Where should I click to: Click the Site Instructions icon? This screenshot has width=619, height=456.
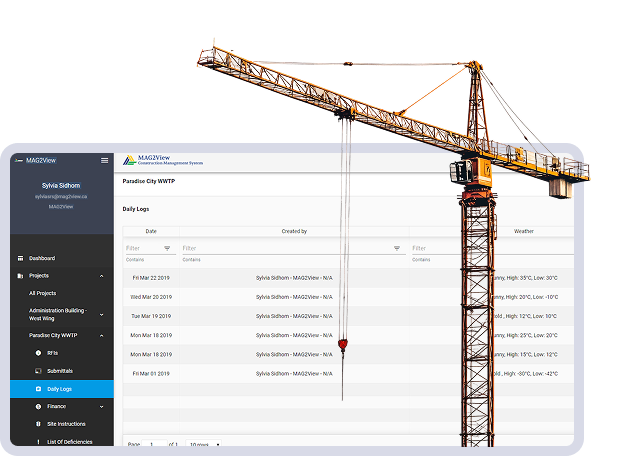[x=38, y=424]
